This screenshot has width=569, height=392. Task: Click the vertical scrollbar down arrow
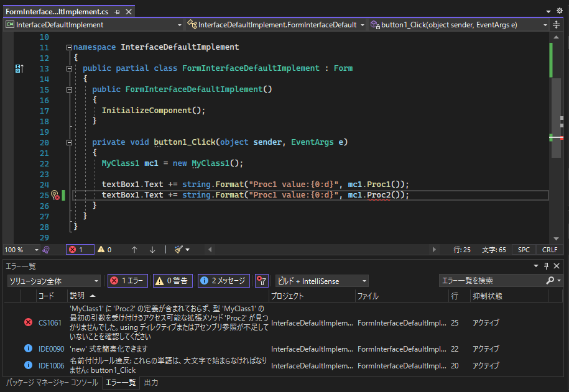coord(557,239)
